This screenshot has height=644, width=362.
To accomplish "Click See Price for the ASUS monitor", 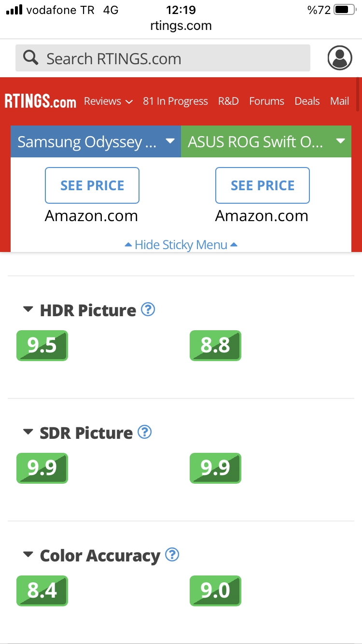I will [263, 185].
